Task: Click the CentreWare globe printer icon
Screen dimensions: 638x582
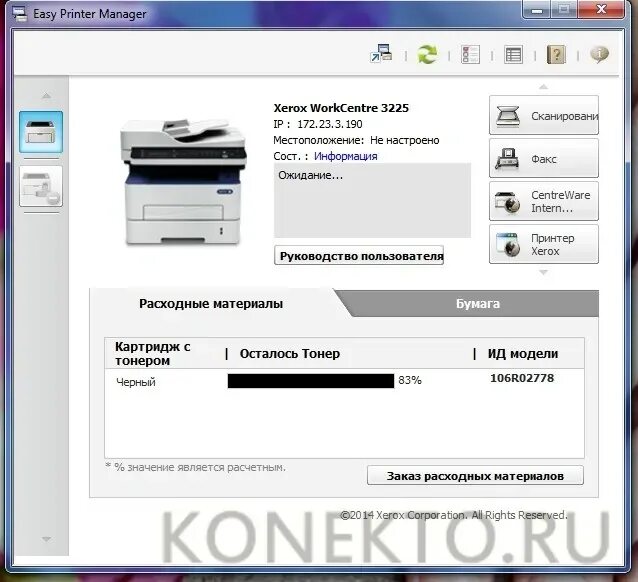Action: (x=507, y=202)
